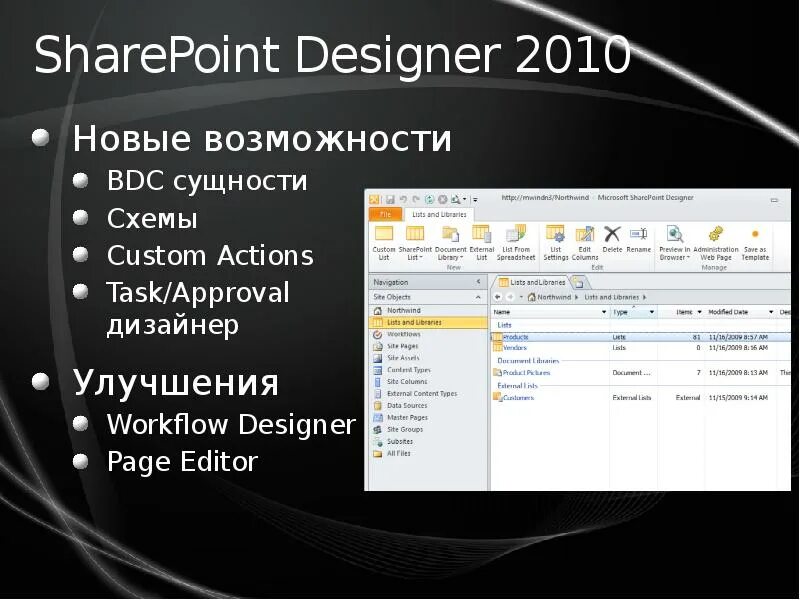This screenshot has height=600, width=800.
Task: Open Site Assets in the navigation pane
Action: pyautogui.click(x=428, y=358)
